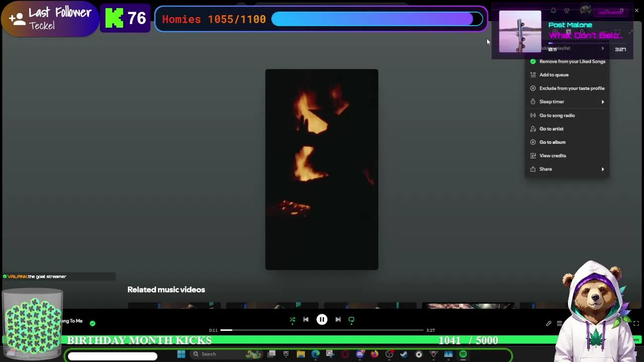Open the lyrics microphone icon
This screenshot has width=644, height=362.
pyautogui.click(x=549, y=323)
